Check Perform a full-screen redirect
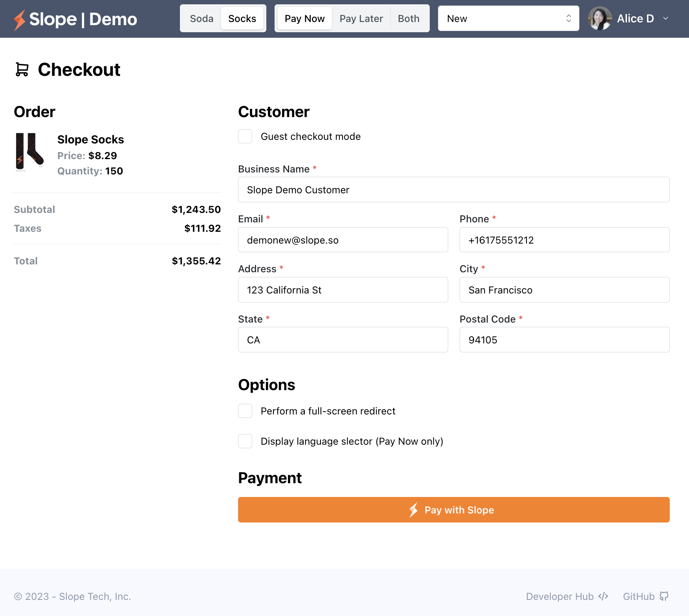The height and width of the screenshot is (616, 689). [245, 411]
